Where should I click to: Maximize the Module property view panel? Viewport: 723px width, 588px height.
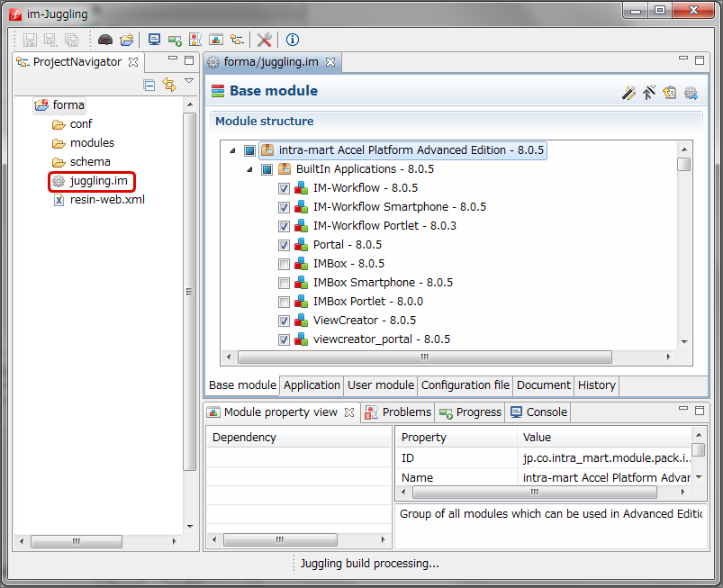pyautogui.click(x=700, y=410)
